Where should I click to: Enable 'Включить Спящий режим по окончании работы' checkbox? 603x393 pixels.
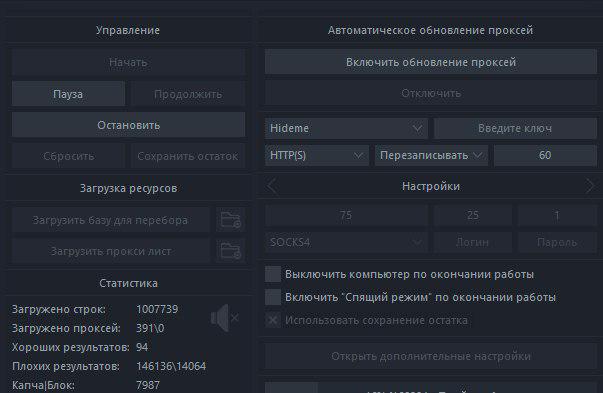click(273, 297)
